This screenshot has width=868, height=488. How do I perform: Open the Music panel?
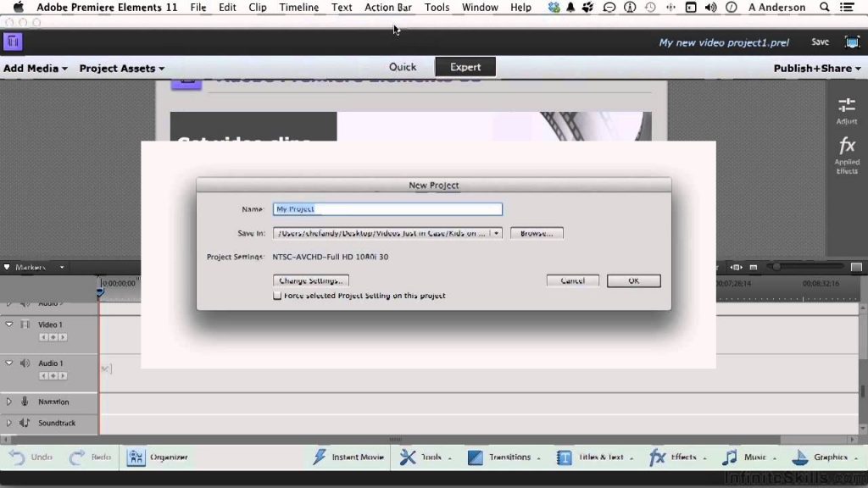730,457
